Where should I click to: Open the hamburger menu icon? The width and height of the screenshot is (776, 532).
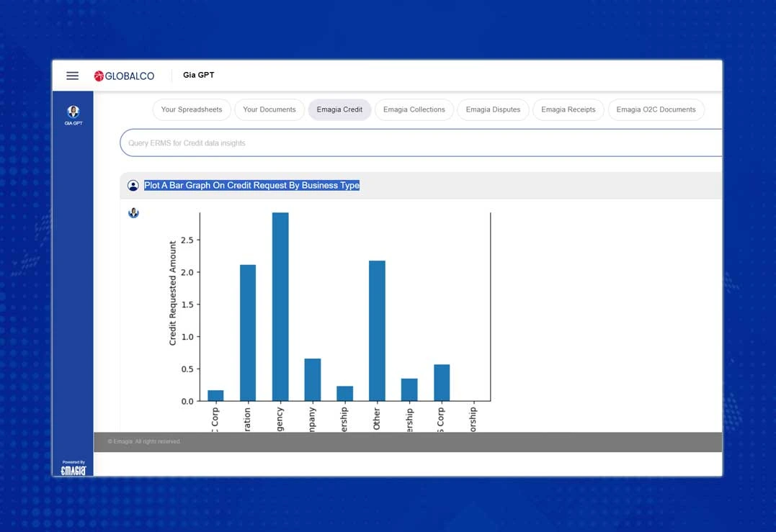click(x=72, y=76)
